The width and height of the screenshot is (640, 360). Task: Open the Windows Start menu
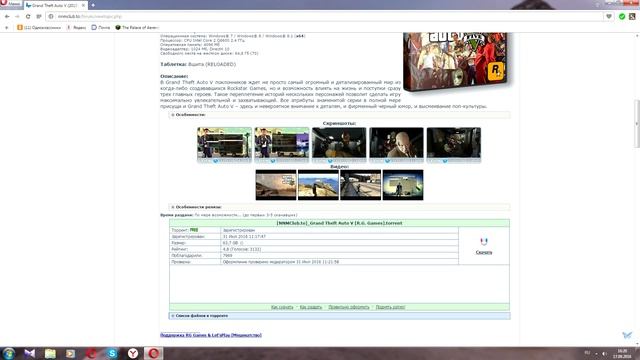tap(9, 353)
